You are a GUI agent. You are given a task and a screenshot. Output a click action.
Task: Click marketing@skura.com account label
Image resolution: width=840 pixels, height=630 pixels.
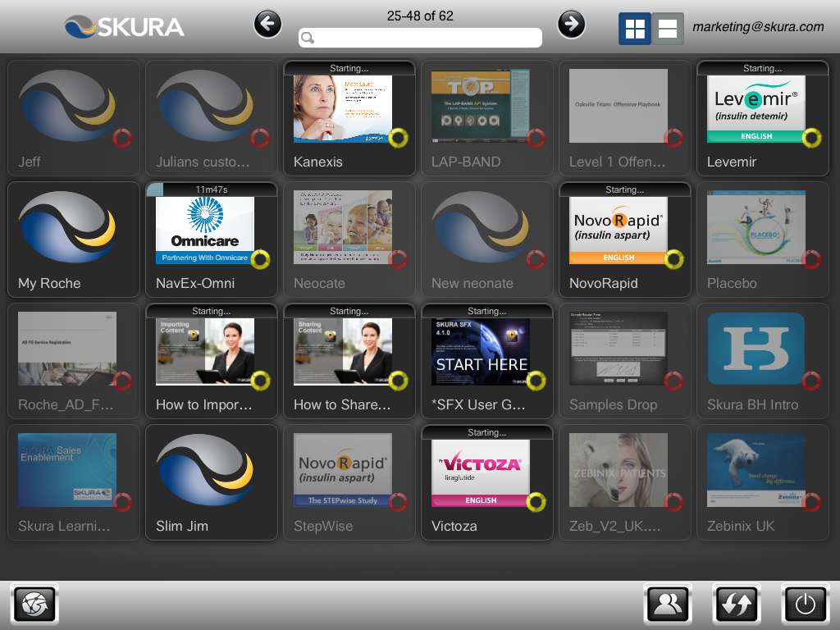758,27
